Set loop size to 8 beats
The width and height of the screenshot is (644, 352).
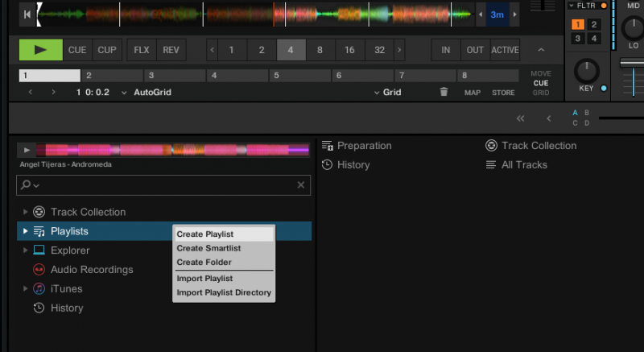coord(320,50)
